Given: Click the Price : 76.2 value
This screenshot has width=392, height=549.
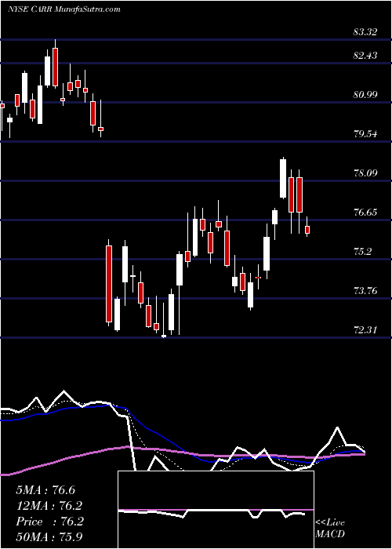Looking at the screenshot, I should (x=49, y=522).
